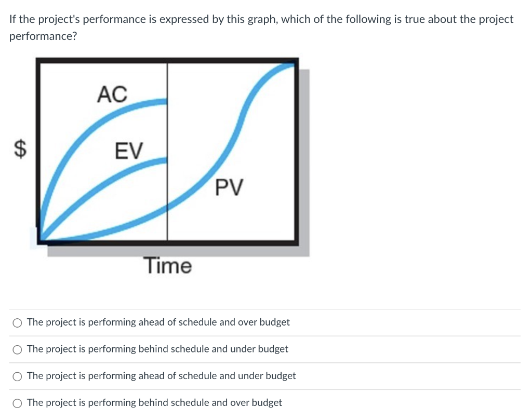Select 'ahead of schedule and under budget'
The height and width of the screenshot is (420, 532).
pos(17,376)
